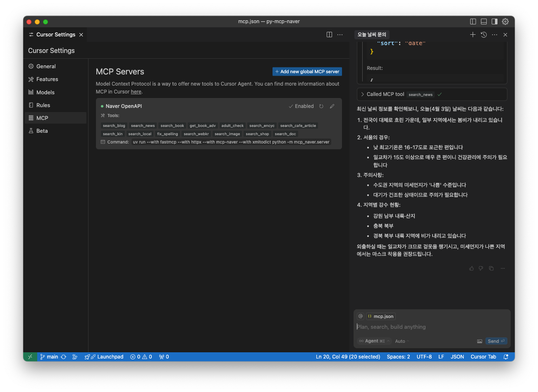Viewport: 538px width, 392px height.
Task: Change indentation via Spaces: 2
Action: click(398, 357)
